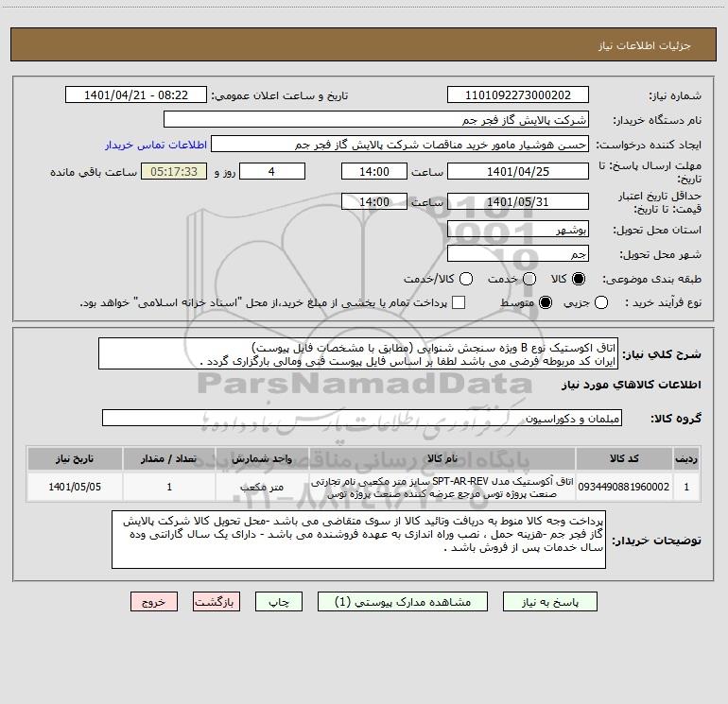Click the remaining time 05:17:33 field

coord(174,172)
